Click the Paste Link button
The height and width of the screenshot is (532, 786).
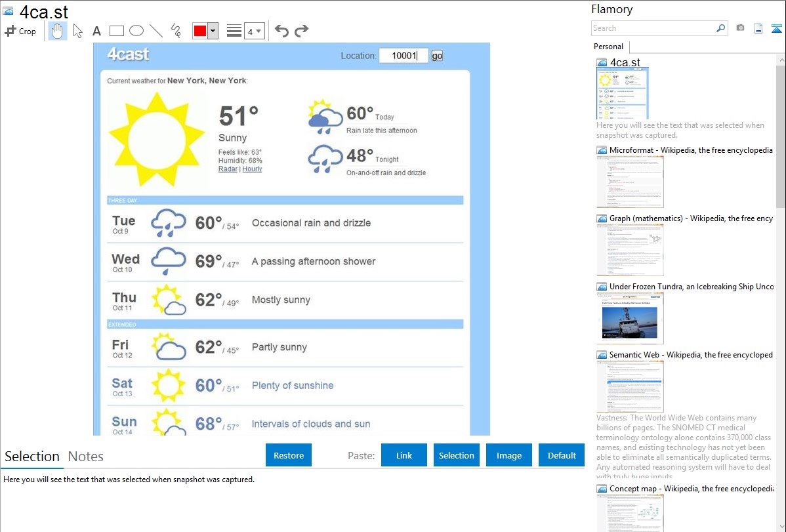click(x=404, y=455)
